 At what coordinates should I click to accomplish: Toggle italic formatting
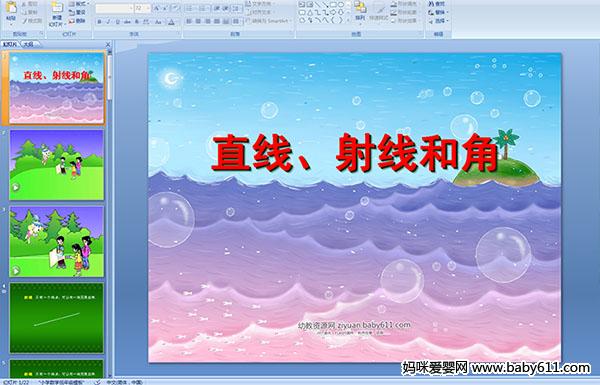[108, 22]
